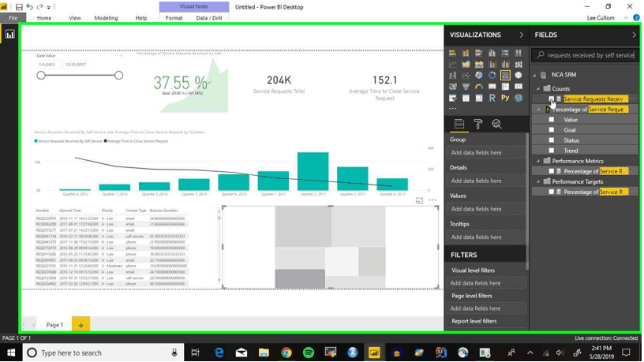
Task: Click the fields search box
Action: tap(586, 55)
